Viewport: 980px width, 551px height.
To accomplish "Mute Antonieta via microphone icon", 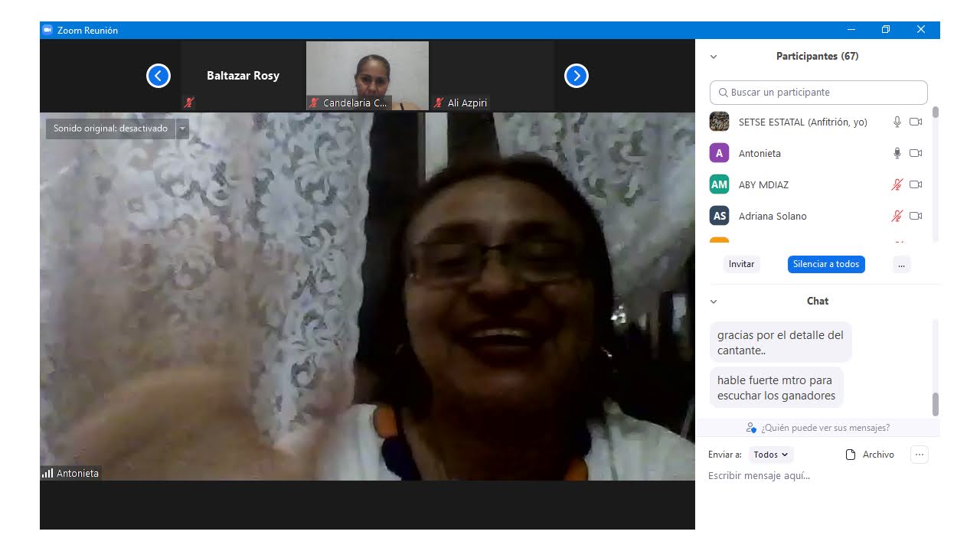I will (897, 153).
